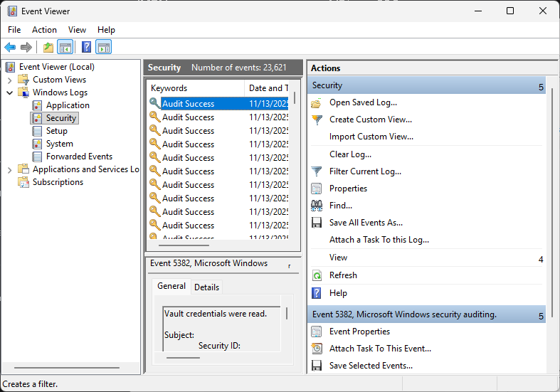
Task: Select the System log in tree
Action: point(59,144)
